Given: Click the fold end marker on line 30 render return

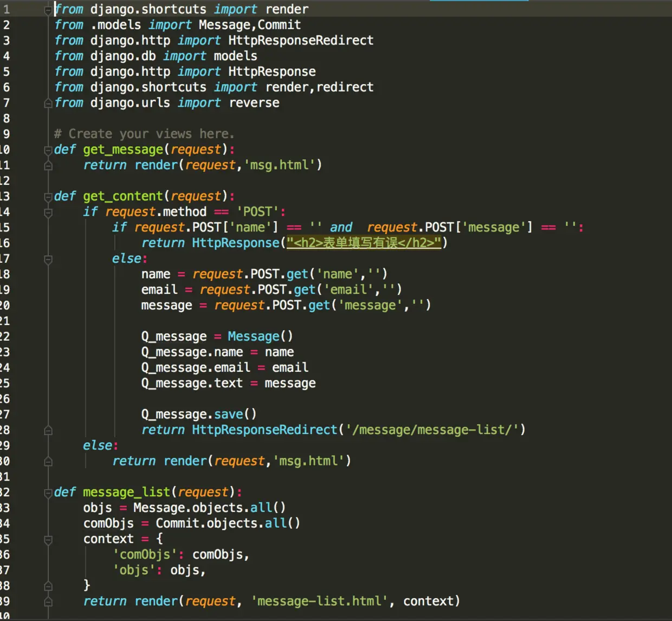Looking at the screenshot, I should [x=48, y=462].
